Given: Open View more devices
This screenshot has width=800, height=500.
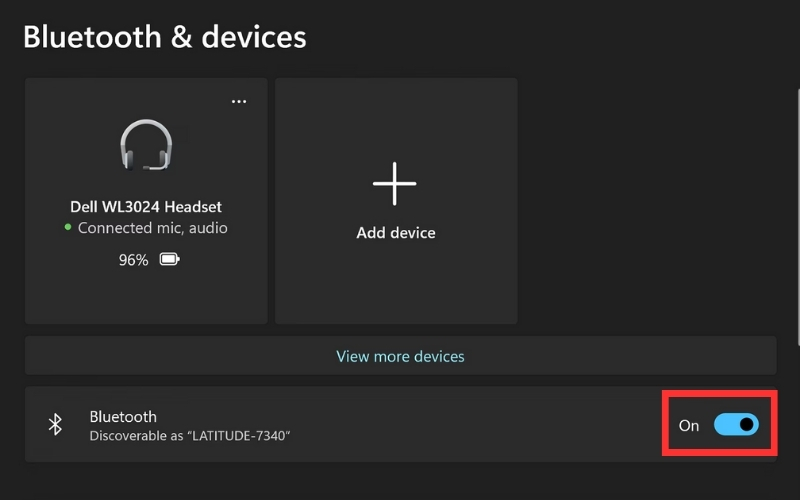Looking at the screenshot, I should (x=401, y=356).
